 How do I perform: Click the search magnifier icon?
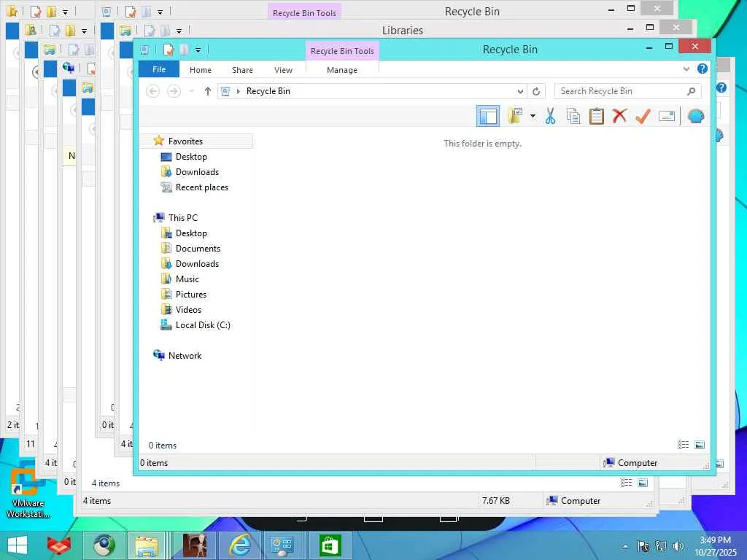tap(692, 91)
